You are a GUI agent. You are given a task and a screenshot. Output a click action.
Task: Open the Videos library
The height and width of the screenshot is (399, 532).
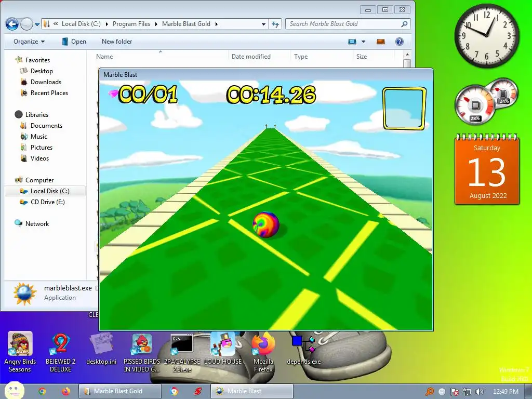(35, 158)
